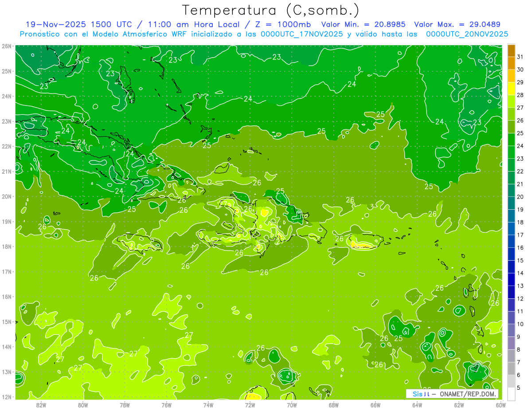Click the '30' value on the color bar
The height and width of the screenshot is (411, 532).
click(520, 70)
